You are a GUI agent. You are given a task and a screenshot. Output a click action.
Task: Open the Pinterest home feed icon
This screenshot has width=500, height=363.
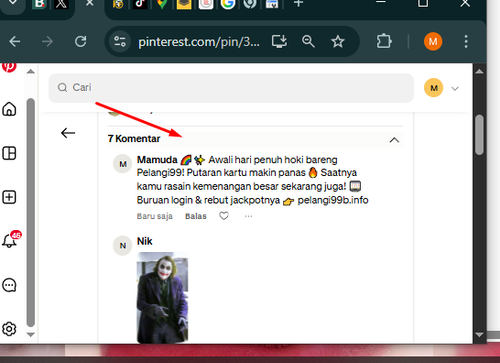pyautogui.click(x=9, y=109)
